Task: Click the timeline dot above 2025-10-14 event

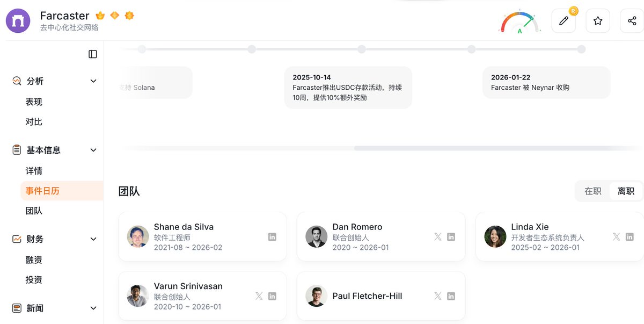Action: point(362,49)
